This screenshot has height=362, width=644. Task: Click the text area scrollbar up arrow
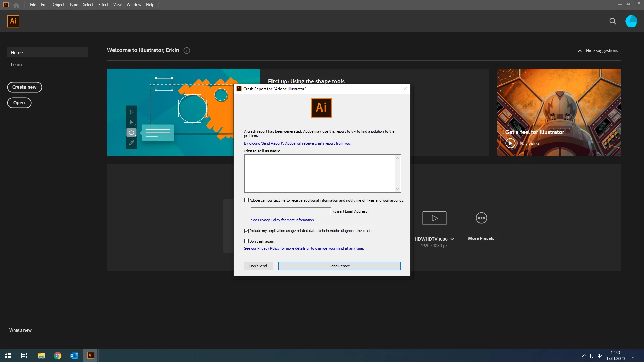[398, 158]
